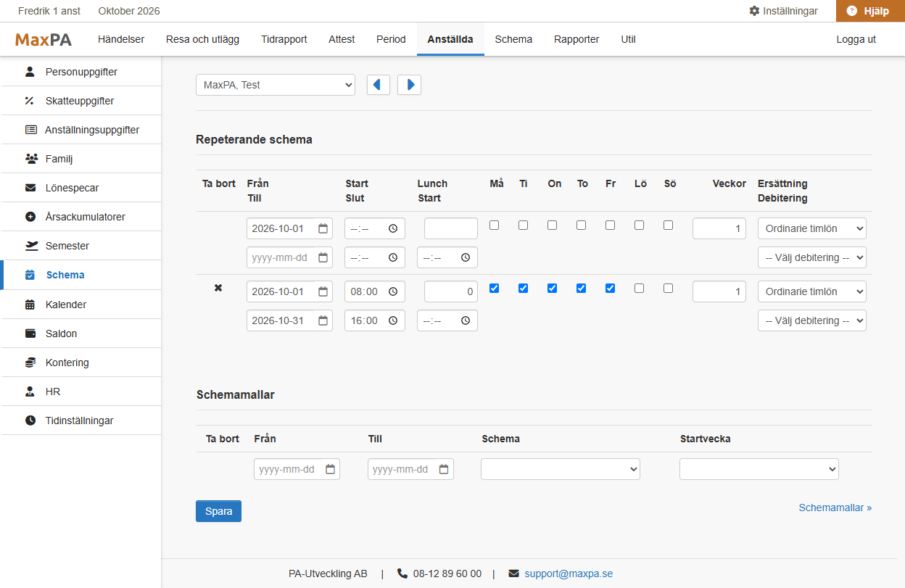
Task: Click empty Till date field in first row
Action: pyautogui.click(x=289, y=257)
